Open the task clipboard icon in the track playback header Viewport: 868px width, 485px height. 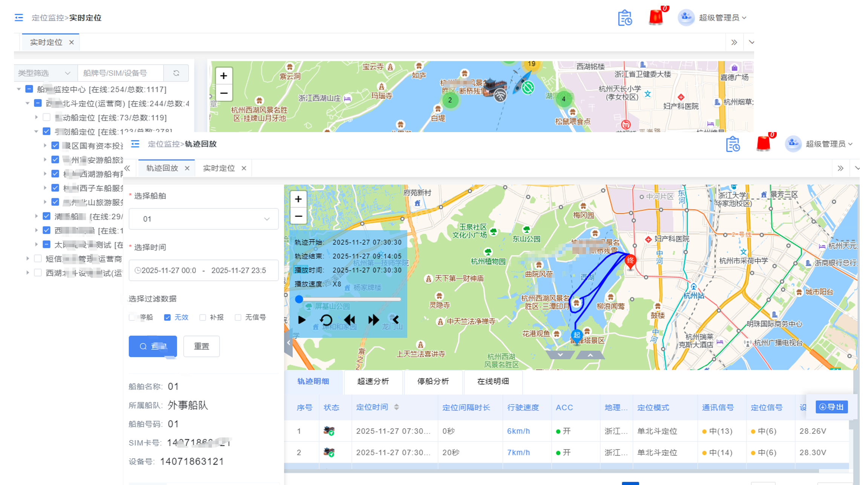(x=733, y=144)
